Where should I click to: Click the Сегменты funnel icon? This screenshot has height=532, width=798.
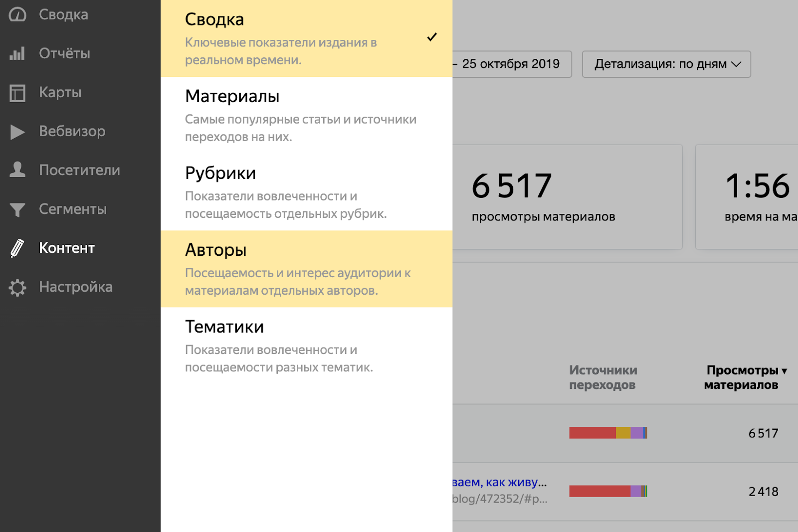[18, 209]
